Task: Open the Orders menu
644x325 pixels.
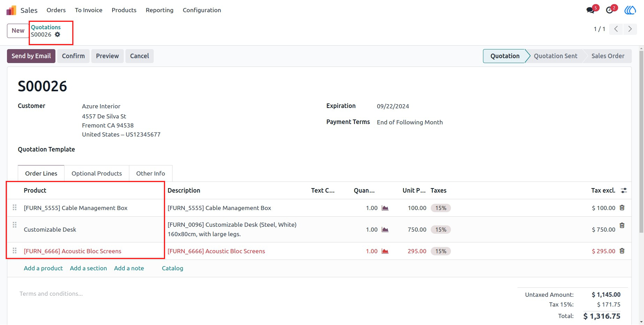Action: point(56,10)
